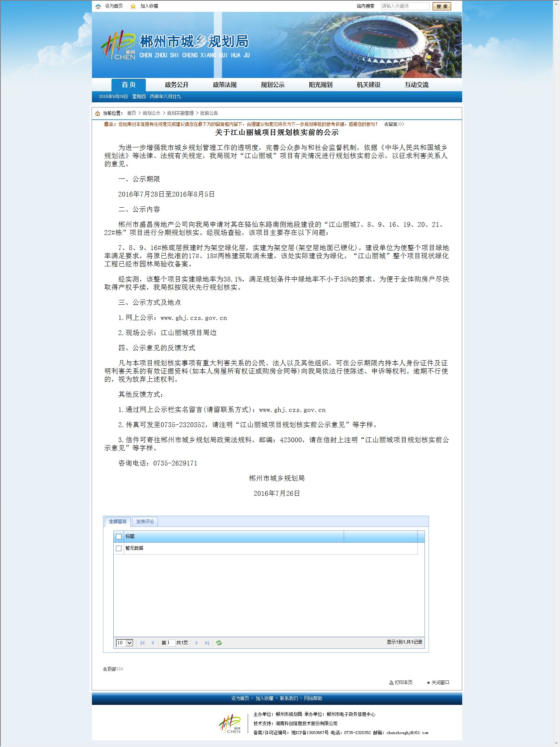Click 打印本页 to print the page
Screen dimensions: 560x747
tap(401, 682)
